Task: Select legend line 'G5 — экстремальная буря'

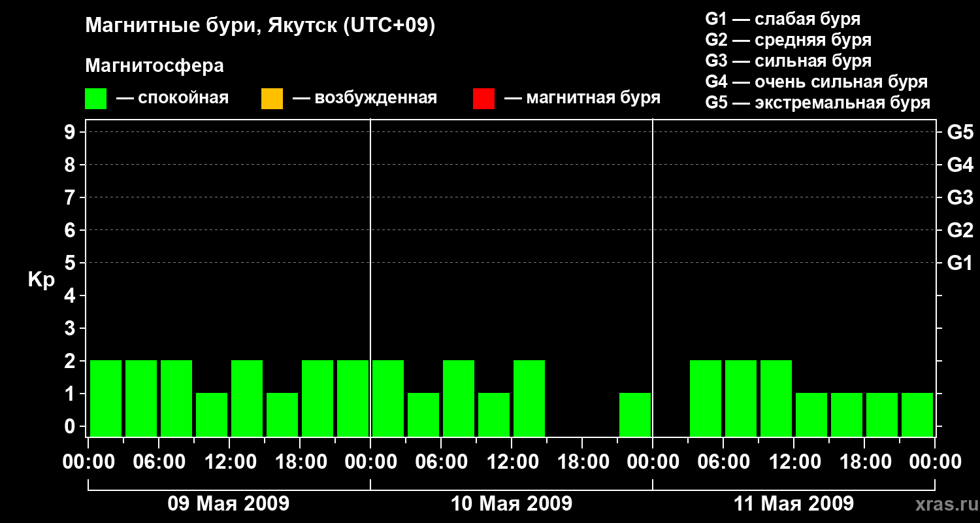Action: (x=817, y=103)
